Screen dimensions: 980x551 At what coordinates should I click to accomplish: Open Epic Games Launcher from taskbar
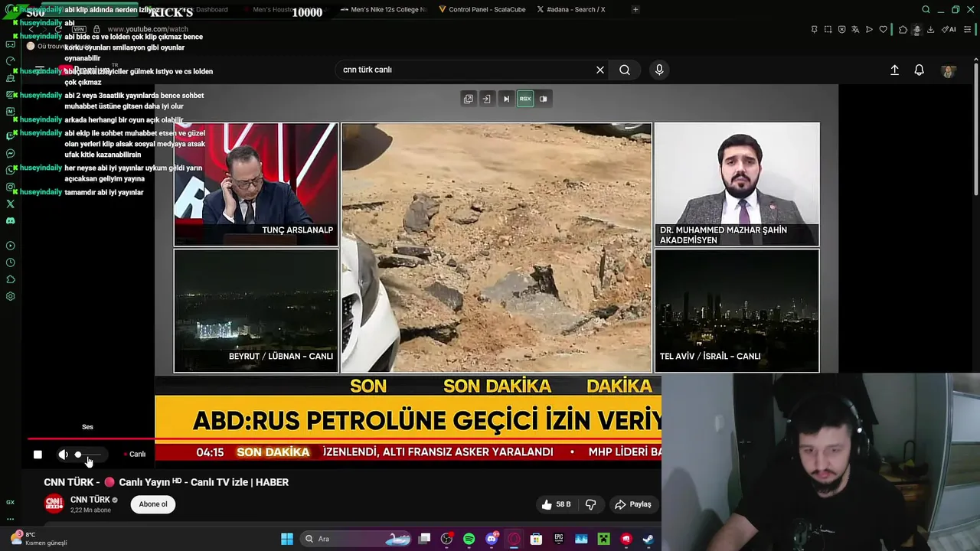[x=559, y=539]
